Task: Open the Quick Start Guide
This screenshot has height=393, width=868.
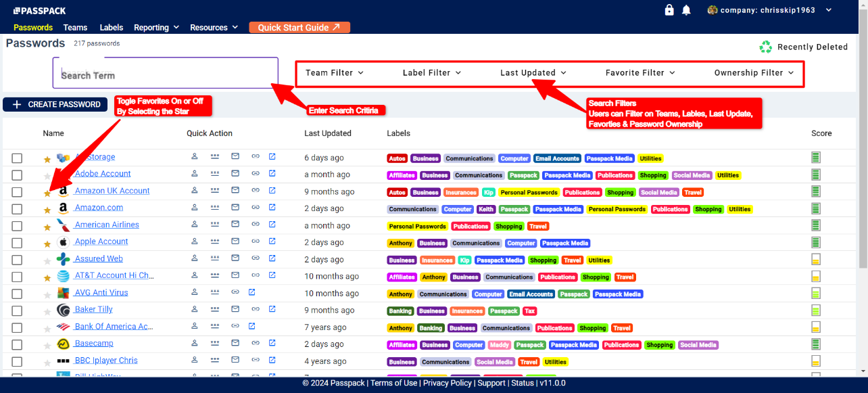Action: point(299,28)
